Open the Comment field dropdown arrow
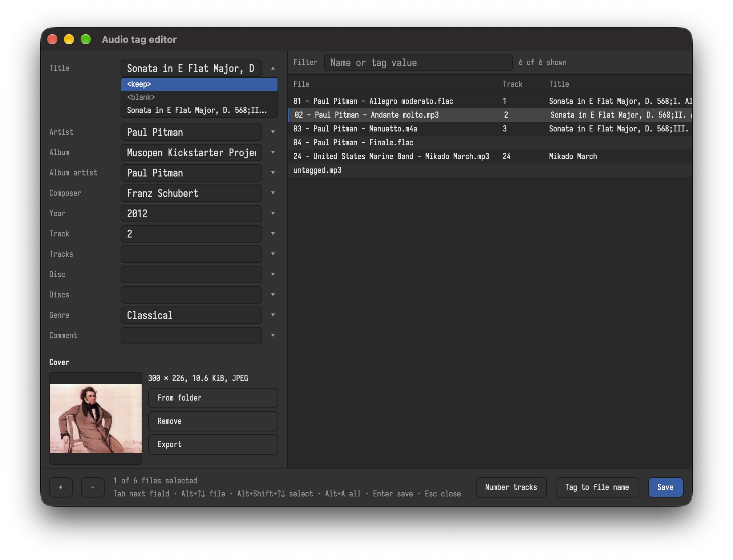Image resolution: width=733 pixels, height=560 pixels. pyautogui.click(x=273, y=336)
